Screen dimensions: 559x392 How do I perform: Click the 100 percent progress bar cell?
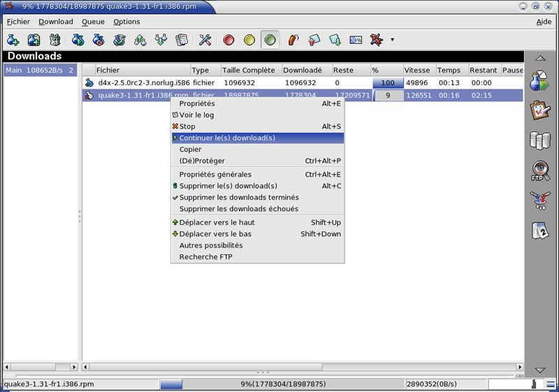point(388,83)
